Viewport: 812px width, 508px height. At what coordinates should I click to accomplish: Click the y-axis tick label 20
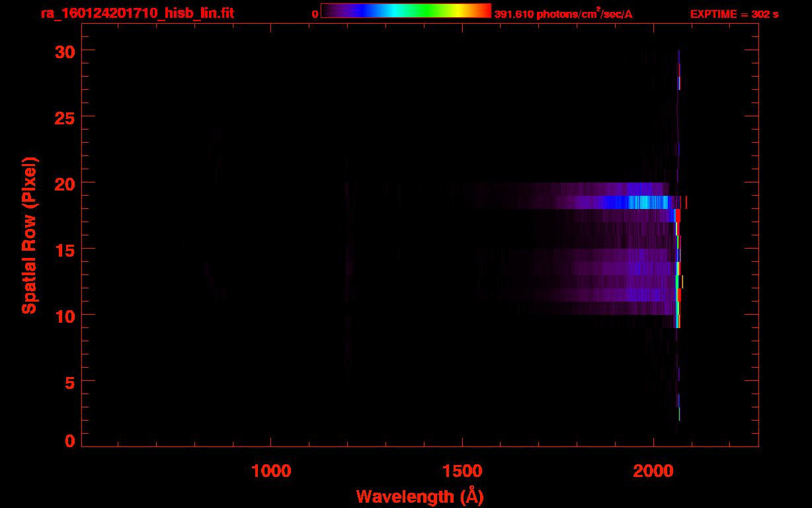point(66,183)
